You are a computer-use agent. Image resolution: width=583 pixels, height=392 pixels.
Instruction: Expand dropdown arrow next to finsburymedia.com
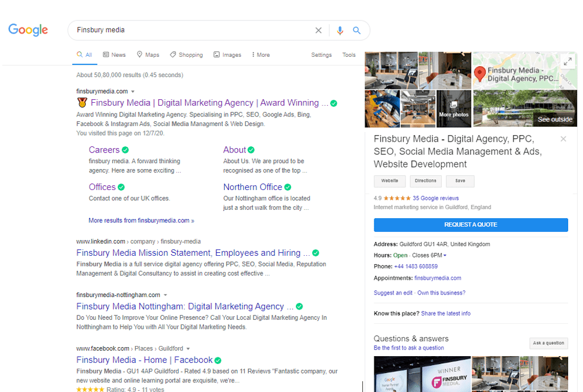coord(133,92)
